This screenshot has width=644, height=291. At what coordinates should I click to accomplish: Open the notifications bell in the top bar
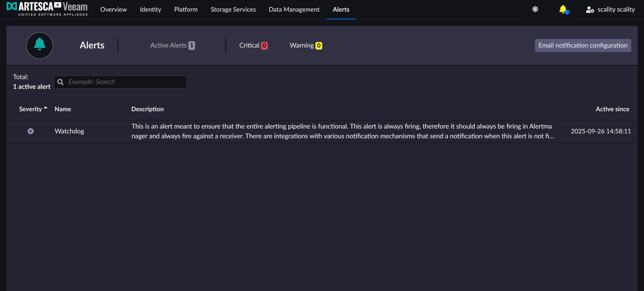563,9
